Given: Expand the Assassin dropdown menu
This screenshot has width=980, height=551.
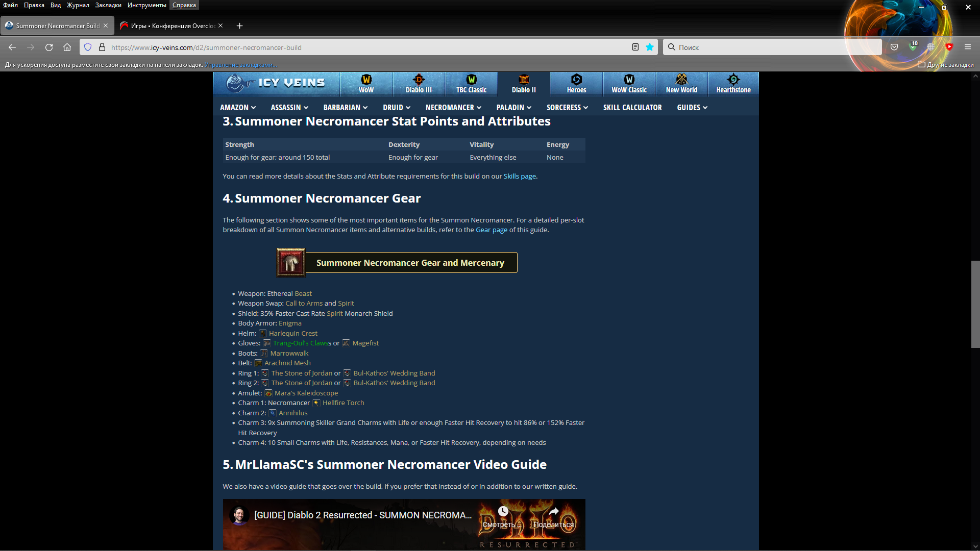Looking at the screenshot, I should [289, 108].
